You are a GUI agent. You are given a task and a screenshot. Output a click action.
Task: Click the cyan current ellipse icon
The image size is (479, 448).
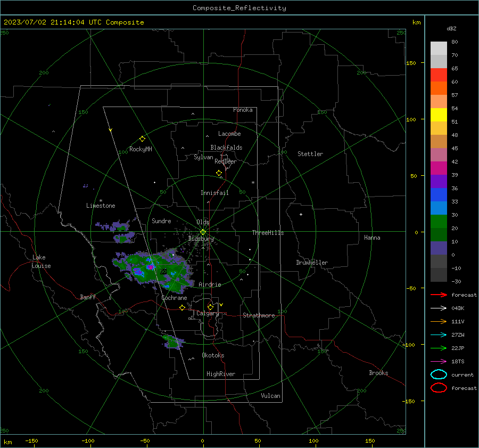click(439, 374)
